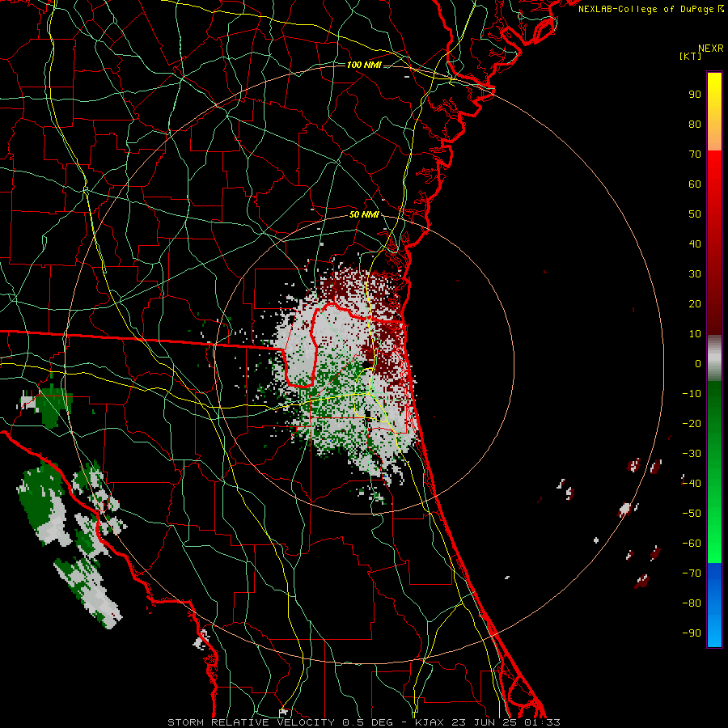This screenshot has width=728, height=728.
Task: Click STORM RELATIVE VELOCITY in the caption
Action: pyautogui.click(x=251, y=722)
